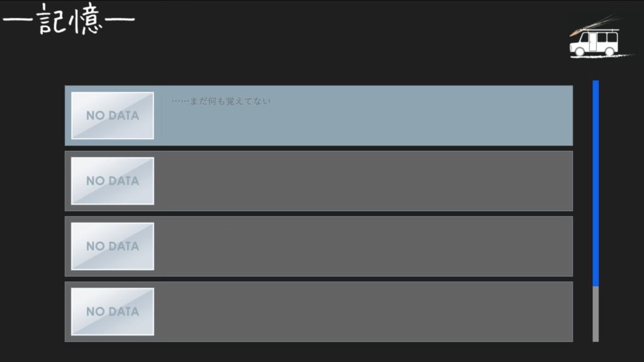Screen dimensions: 644x362
Task: Click the 記 character in the title
Action: (x=52, y=18)
